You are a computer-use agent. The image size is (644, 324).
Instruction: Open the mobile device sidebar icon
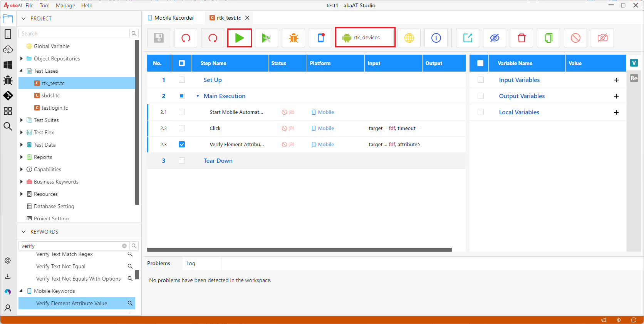[x=8, y=34]
